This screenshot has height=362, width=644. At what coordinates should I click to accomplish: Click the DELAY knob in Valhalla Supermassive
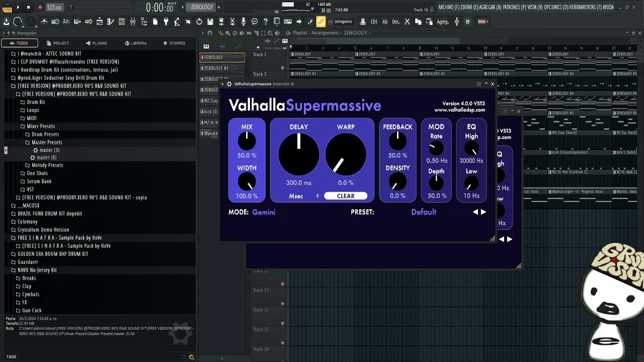click(299, 154)
